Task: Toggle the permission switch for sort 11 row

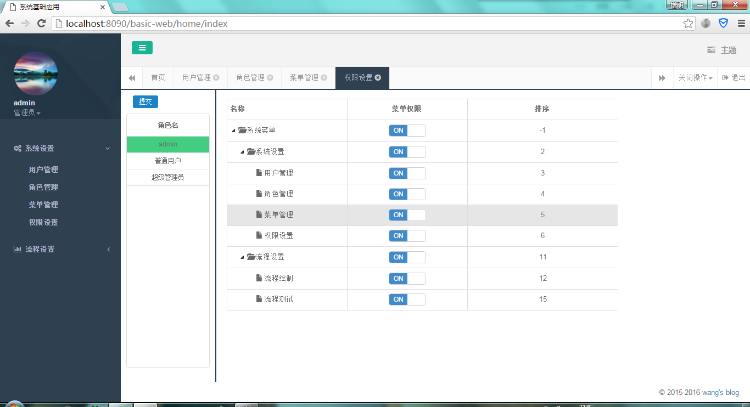Action: (x=407, y=257)
